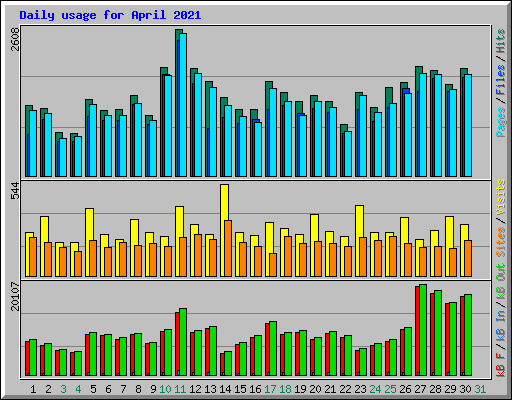The image size is (512, 400).
Task: Click day label 31 on the x-axis
Action: pyautogui.click(x=480, y=389)
